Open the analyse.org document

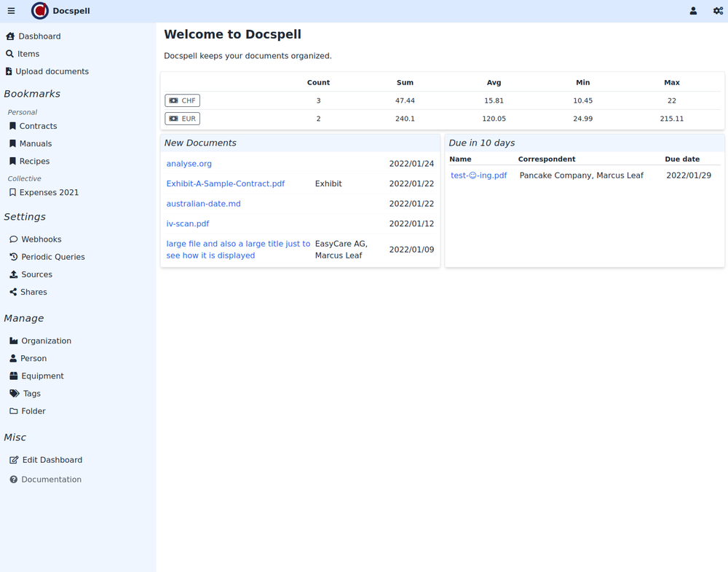coord(189,164)
